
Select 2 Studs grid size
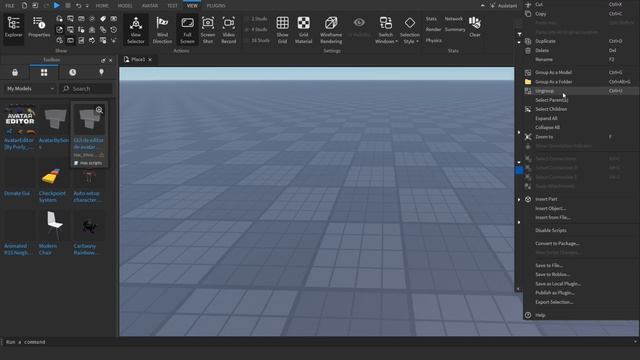coord(256,19)
